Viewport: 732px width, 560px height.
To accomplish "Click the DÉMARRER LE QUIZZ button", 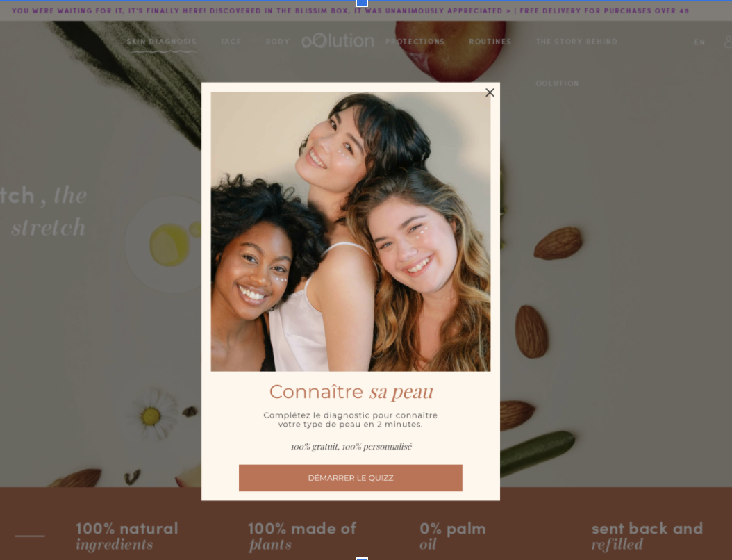I will point(351,478).
